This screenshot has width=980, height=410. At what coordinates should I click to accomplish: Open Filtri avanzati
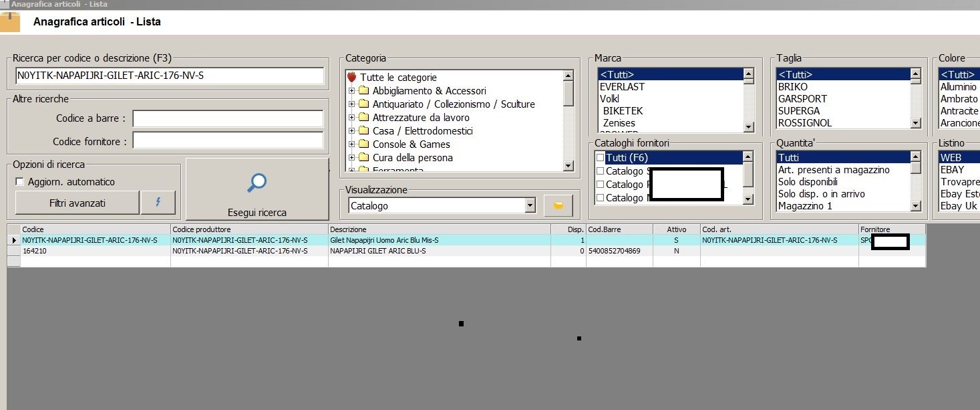click(77, 203)
